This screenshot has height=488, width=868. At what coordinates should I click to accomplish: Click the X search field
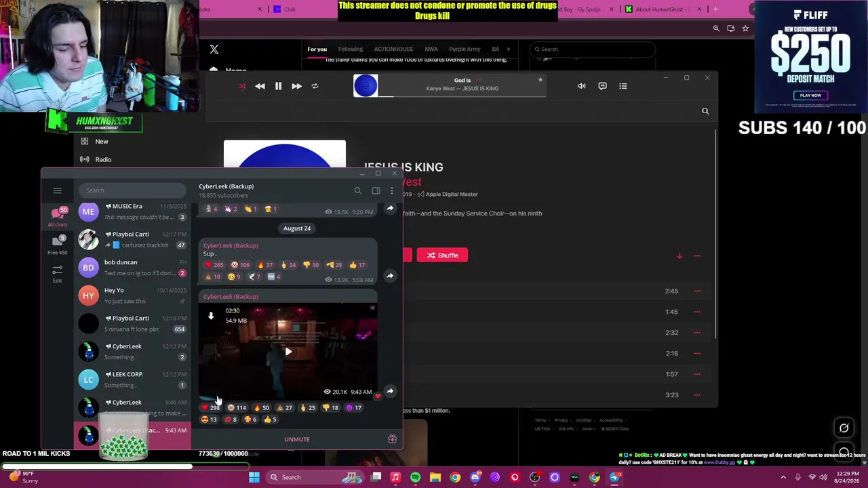(x=593, y=49)
